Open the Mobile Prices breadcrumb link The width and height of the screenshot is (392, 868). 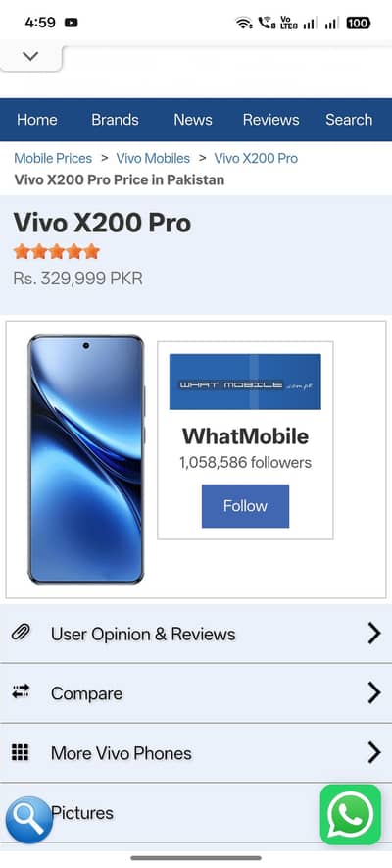click(x=53, y=158)
